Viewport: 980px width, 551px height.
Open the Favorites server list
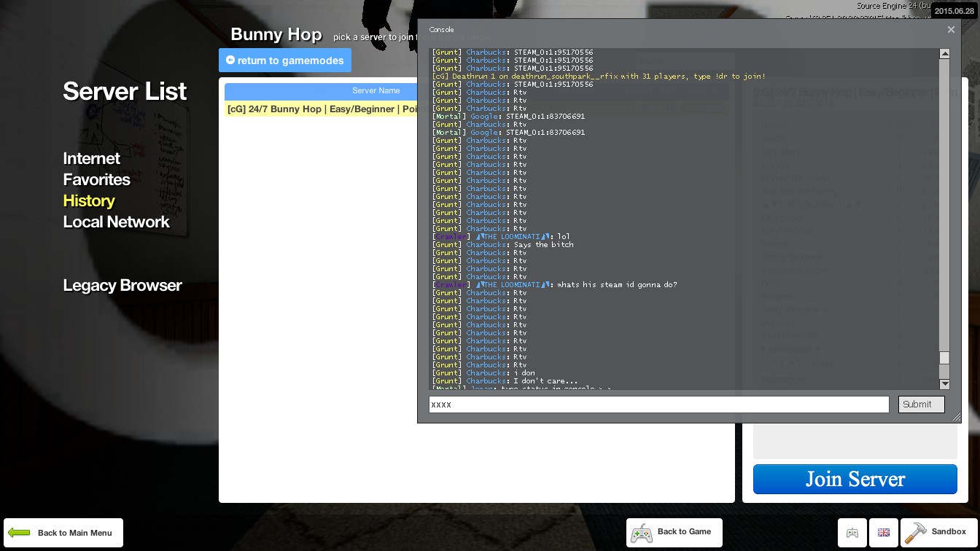click(x=96, y=179)
